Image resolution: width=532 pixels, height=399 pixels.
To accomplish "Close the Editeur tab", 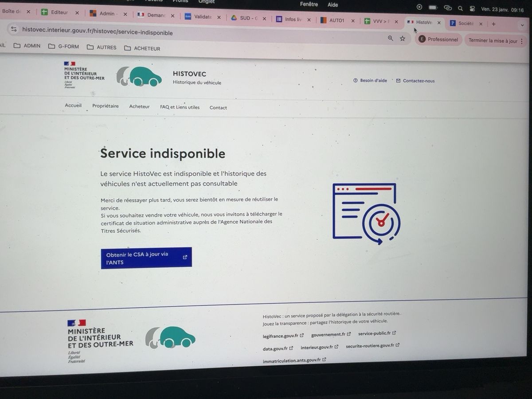I will click(77, 13).
